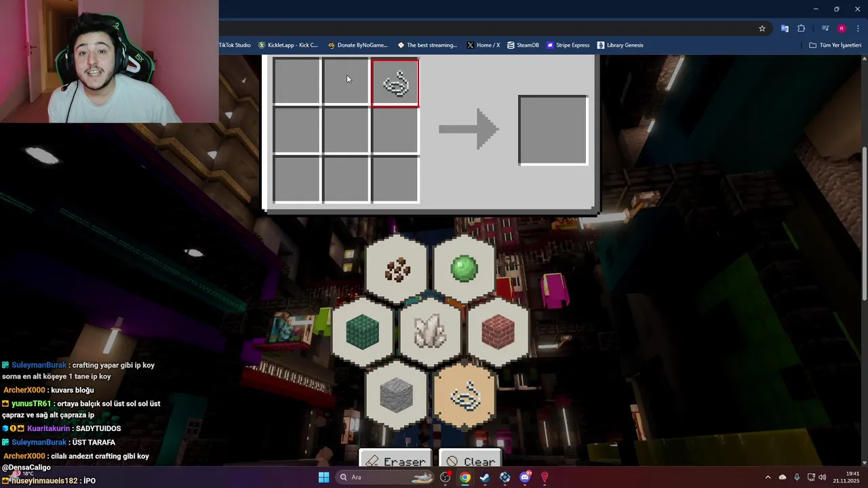The width and height of the screenshot is (868, 488).
Task: Switch to Chrome in the taskbar
Action: click(x=465, y=477)
